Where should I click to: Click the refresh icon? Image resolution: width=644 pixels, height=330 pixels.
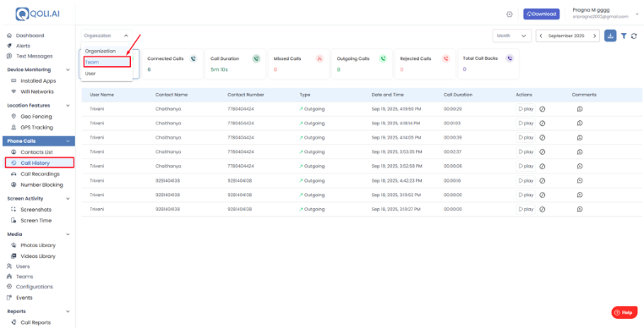pos(634,36)
